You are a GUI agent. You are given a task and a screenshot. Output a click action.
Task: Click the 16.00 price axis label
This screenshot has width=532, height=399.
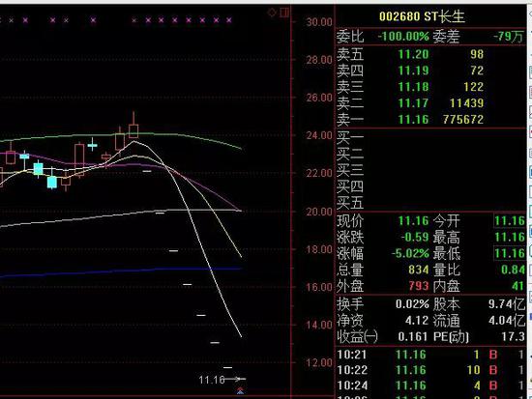(x=319, y=288)
